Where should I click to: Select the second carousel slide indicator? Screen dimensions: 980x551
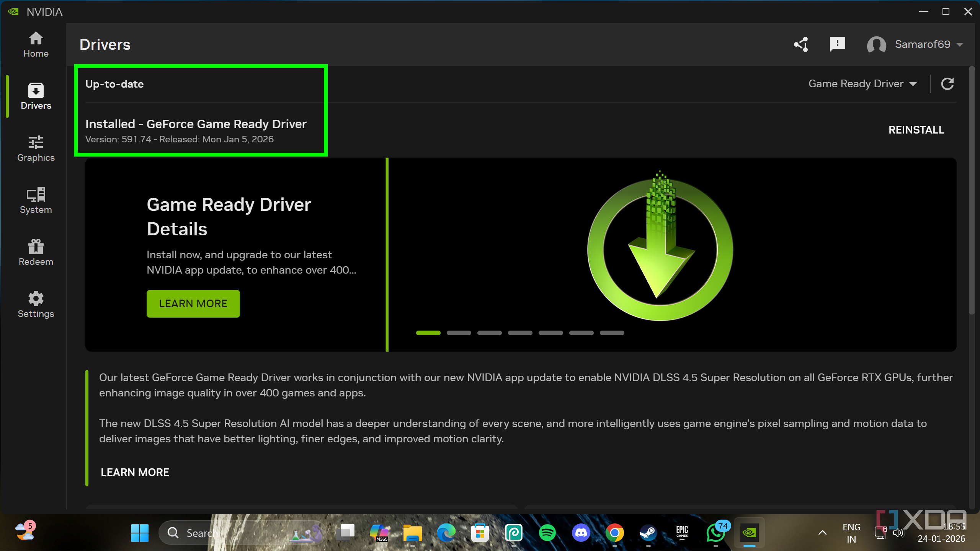pyautogui.click(x=459, y=333)
